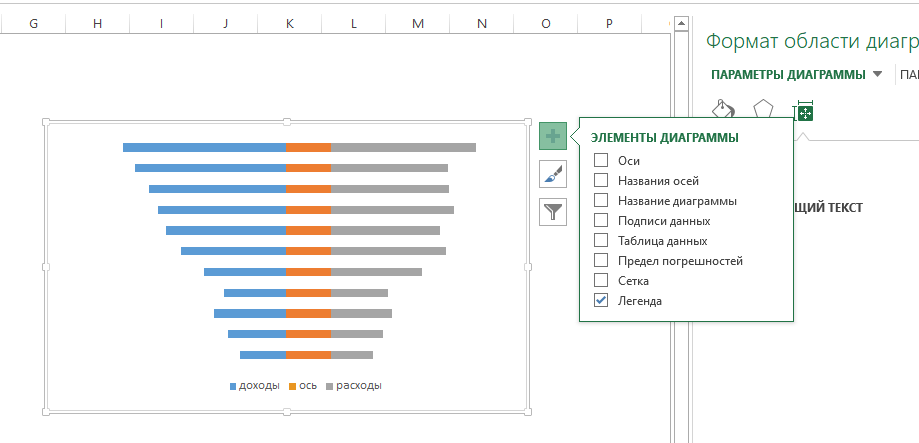Screen dimensions: 919x443
Task: Tick the 'Название диаграммы' checkbox
Action: pyautogui.click(x=601, y=200)
